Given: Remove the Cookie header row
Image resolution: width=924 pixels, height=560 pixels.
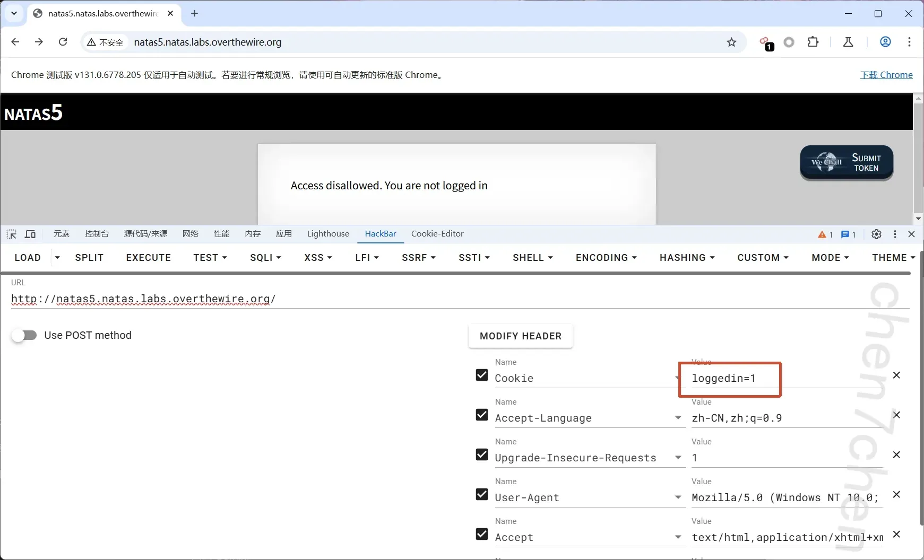Looking at the screenshot, I should point(896,375).
